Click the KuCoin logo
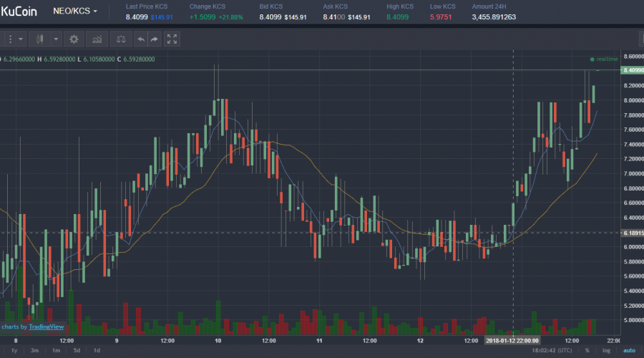 (x=19, y=11)
